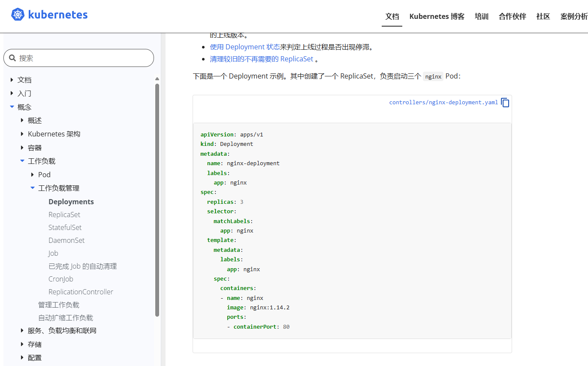Expand the 存储 tree arrow
This screenshot has width=588, height=366.
tap(22, 344)
